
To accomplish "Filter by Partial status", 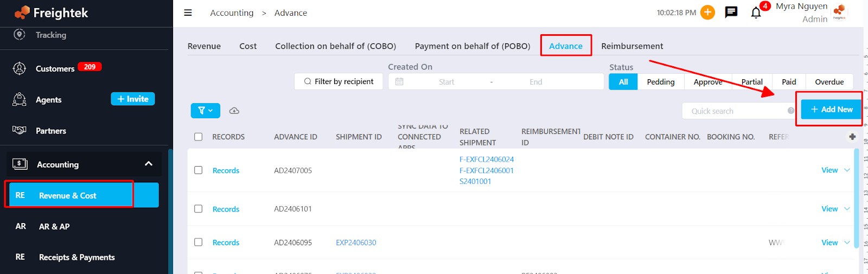I will pyautogui.click(x=752, y=82).
